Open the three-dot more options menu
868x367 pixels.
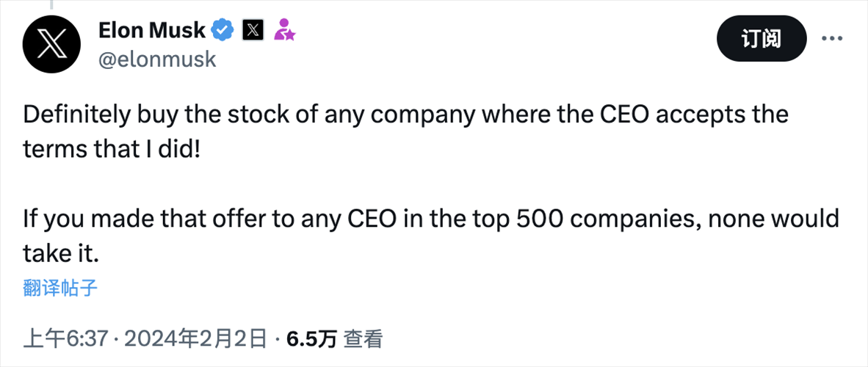[x=831, y=38]
